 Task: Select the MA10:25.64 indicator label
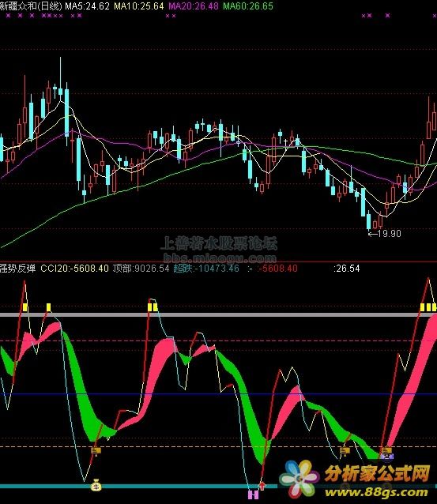(139, 6)
